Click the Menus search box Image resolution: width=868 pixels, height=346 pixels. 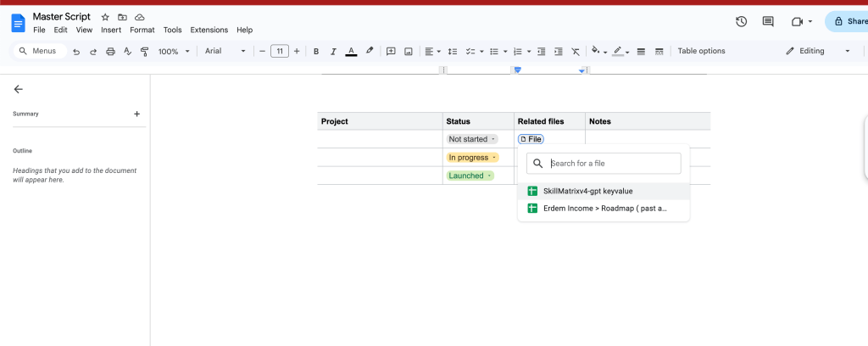tap(40, 51)
